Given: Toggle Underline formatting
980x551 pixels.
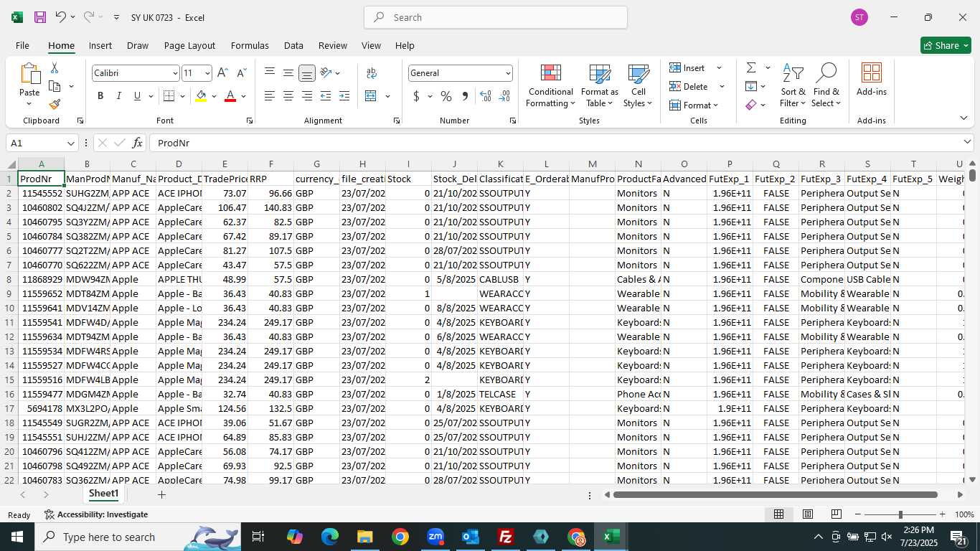Looking at the screenshot, I should [x=137, y=96].
